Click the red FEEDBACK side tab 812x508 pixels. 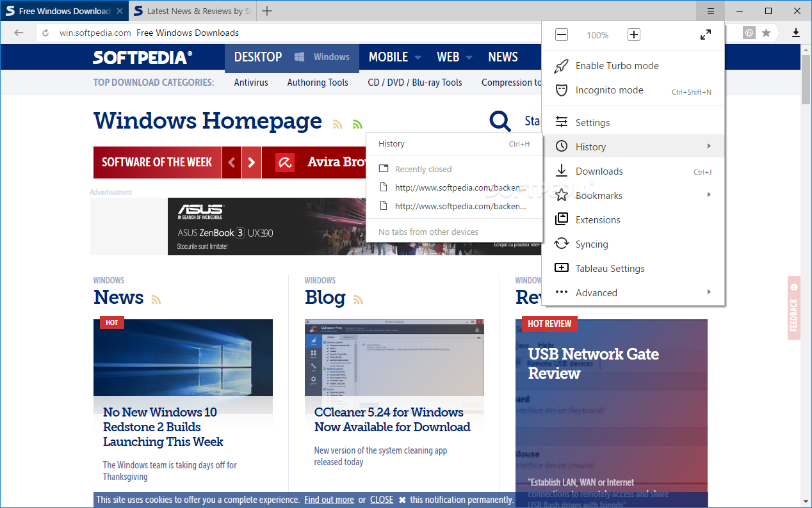click(x=794, y=308)
